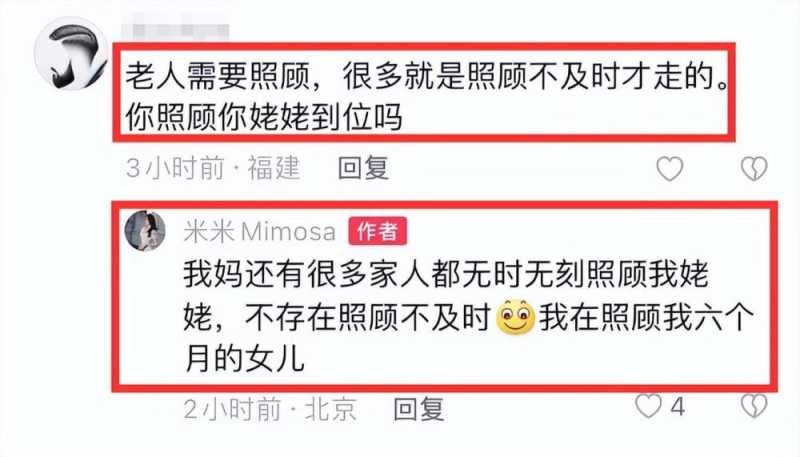Click the 3小时前 timestamp

click(x=175, y=168)
